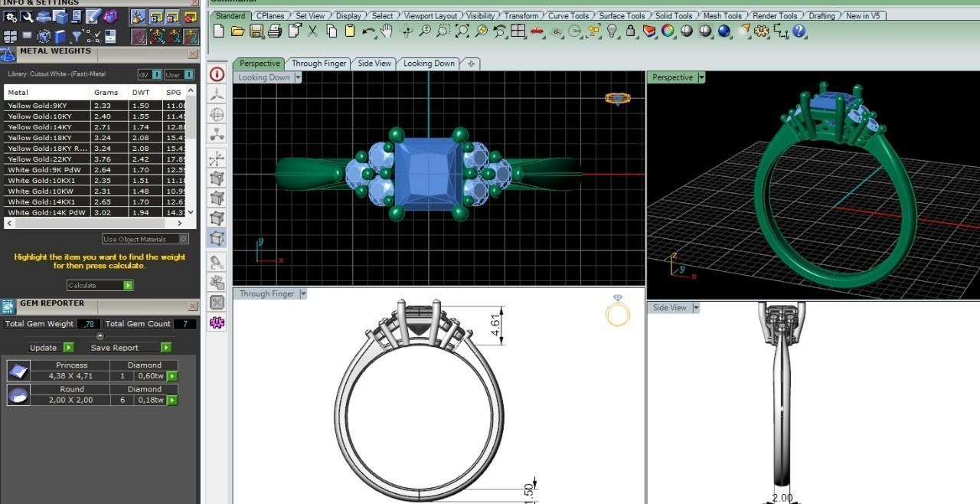The height and width of the screenshot is (504, 980).
Task: Click the blue Help question mark icon
Action: [799, 31]
